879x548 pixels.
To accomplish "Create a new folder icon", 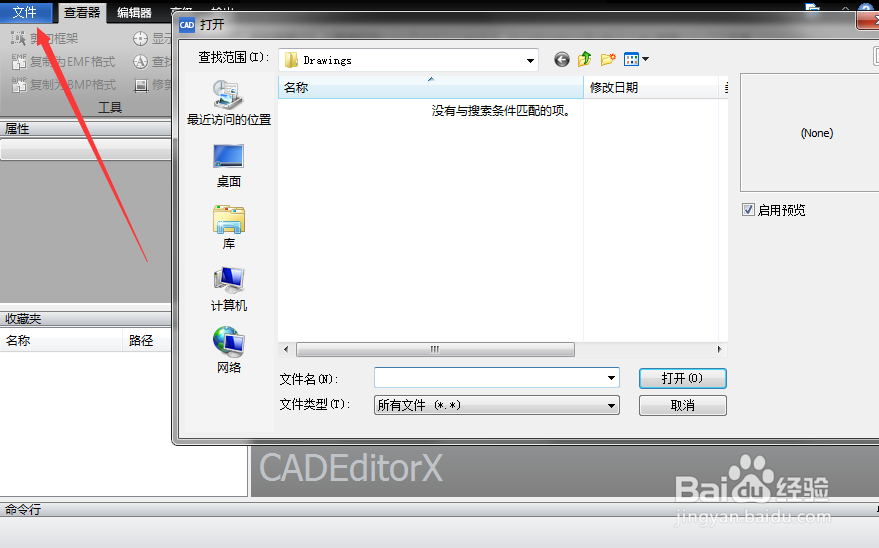I will (608, 59).
